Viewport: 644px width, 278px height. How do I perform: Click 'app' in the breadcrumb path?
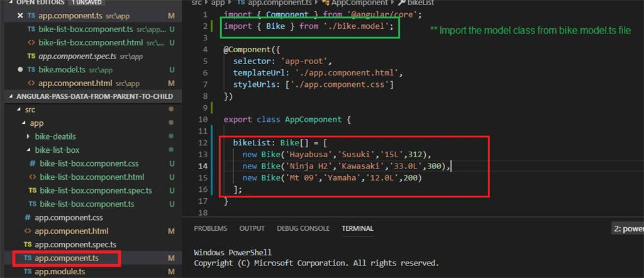coord(218,3)
